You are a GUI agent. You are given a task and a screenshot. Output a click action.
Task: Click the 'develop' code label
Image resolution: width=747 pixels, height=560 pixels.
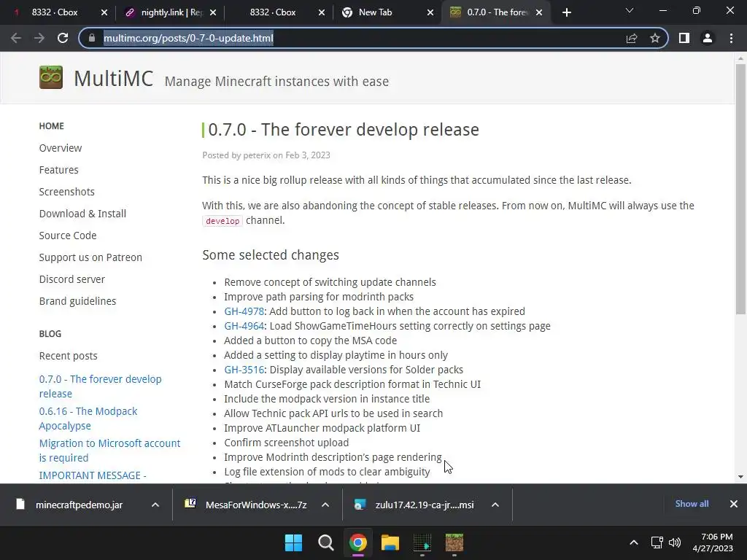(x=222, y=221)
